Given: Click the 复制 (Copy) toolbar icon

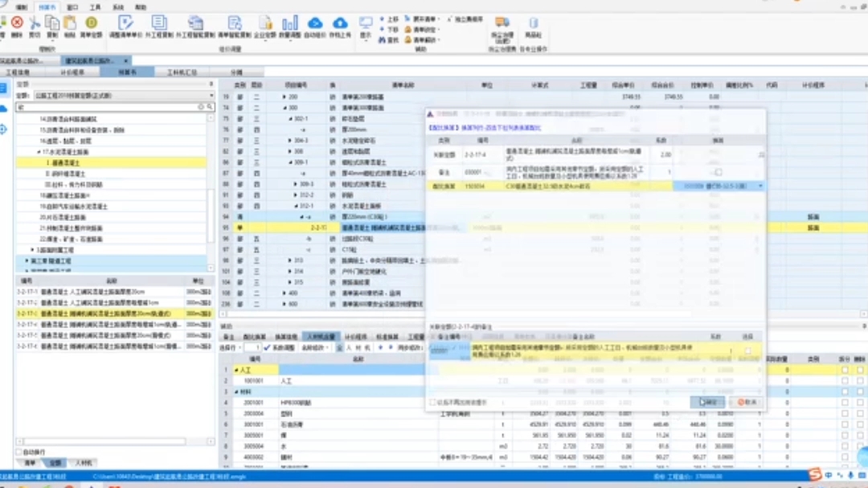Looking at the screenshot, I should 53,24.
